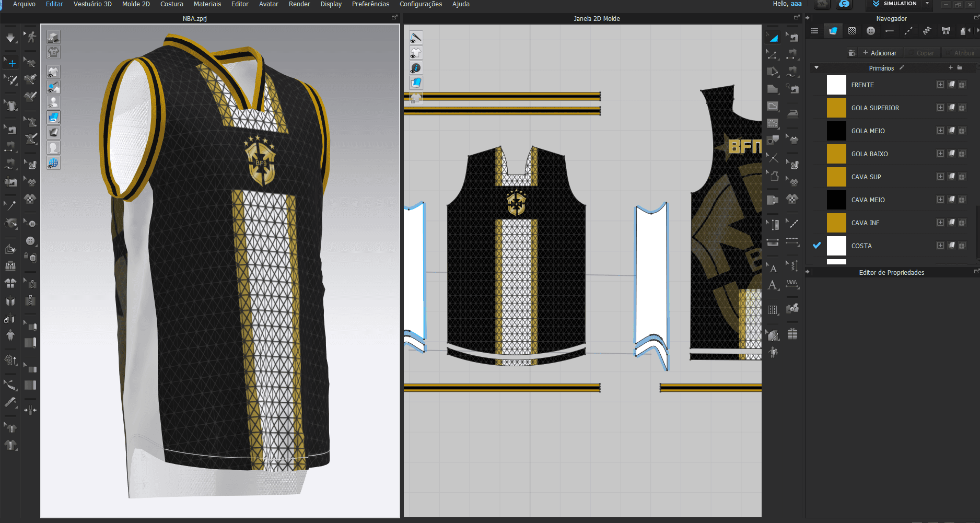Expand the Navegador tabs right arrow
This screenshot has height=523, width=980.
977,31
